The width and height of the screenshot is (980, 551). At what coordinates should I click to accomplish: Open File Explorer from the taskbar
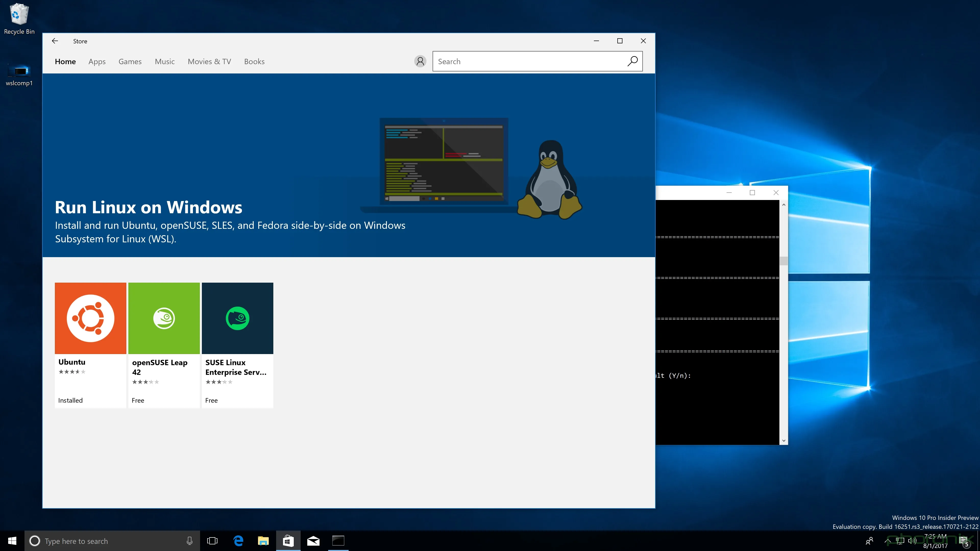point(263,541)
